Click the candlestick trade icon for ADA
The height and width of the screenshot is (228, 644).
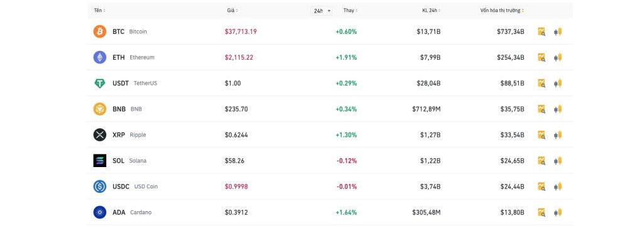click(x=558, y=212)
